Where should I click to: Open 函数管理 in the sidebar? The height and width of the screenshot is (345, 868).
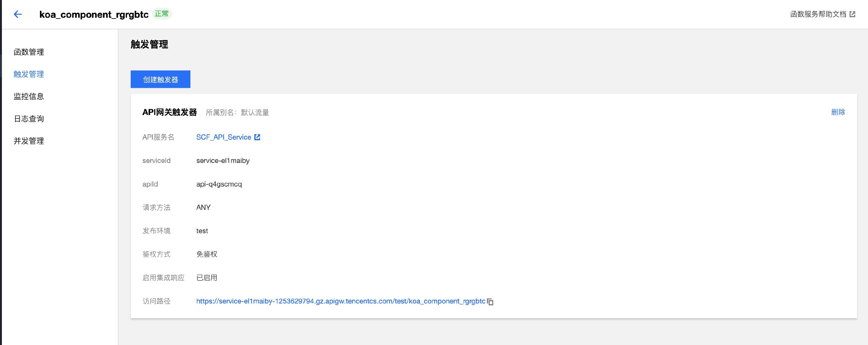point(29,52)
